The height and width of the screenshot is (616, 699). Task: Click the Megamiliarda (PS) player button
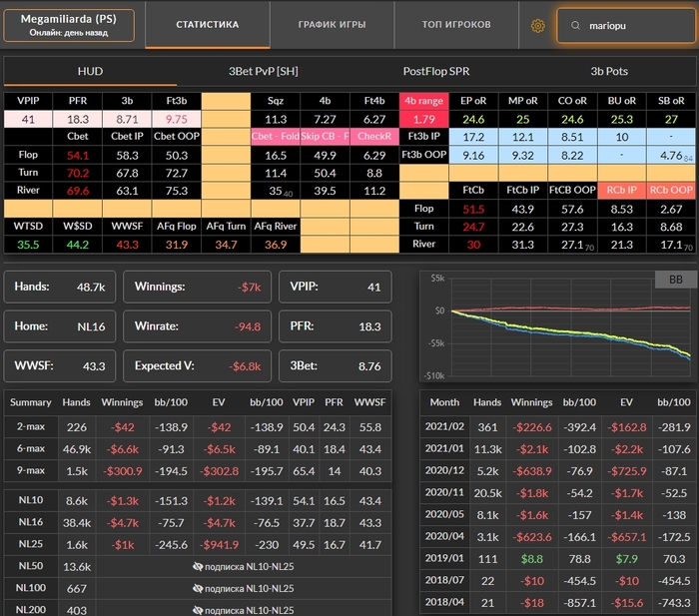(x=68, y=25)
